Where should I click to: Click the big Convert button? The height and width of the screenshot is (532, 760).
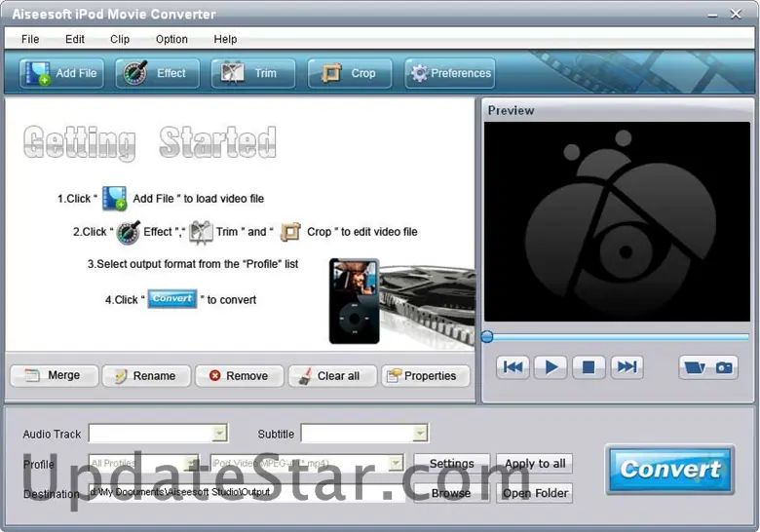pos(670,470)
